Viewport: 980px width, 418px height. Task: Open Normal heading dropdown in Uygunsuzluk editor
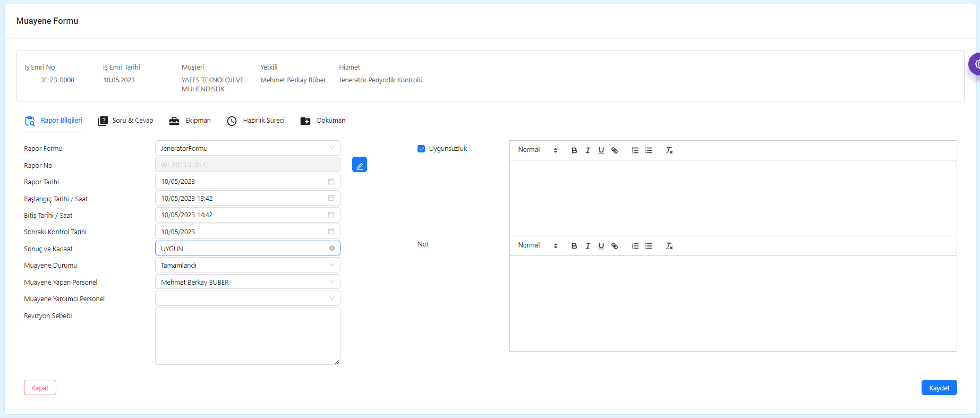(x=538, y=150)
